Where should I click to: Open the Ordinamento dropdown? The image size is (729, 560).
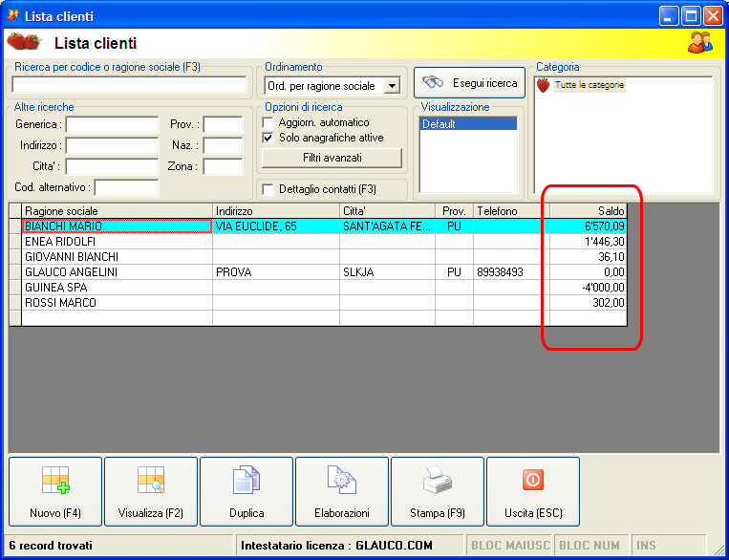tap(392, 86)
